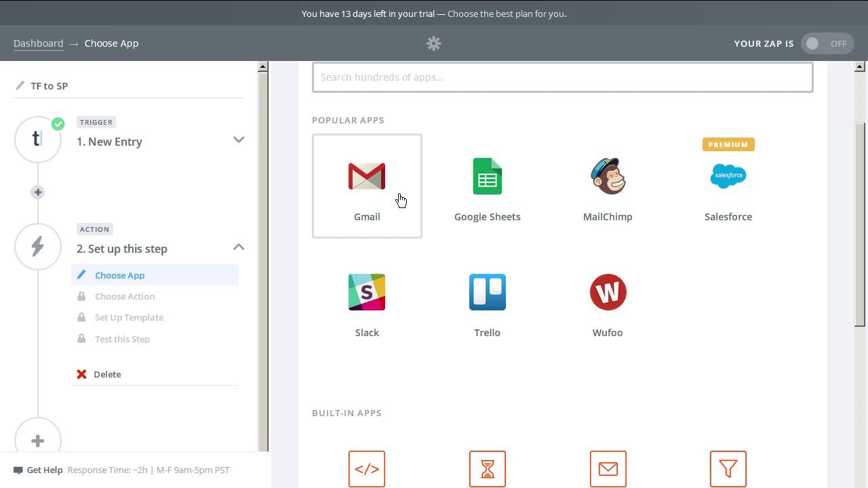Click the Google Sheets label text
868x488 pixels.
(488, 217)
